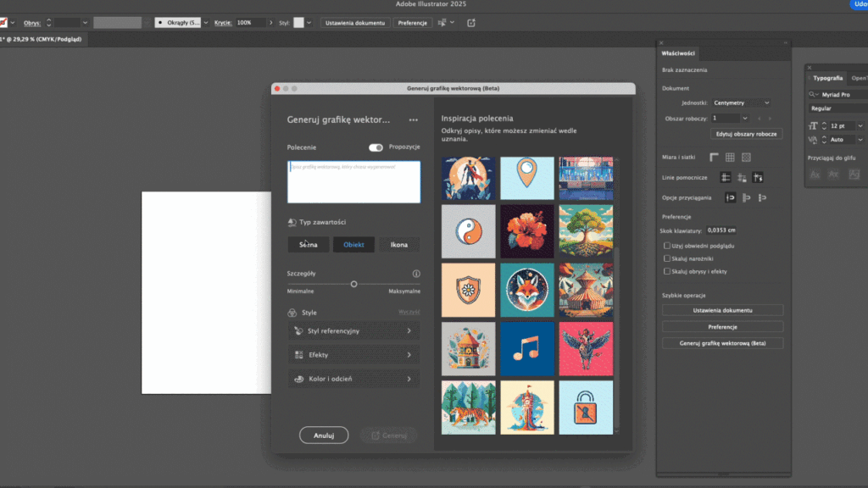Click the stroke color box in control bar
The width and height of the screenshot is (868, 488).
[x=3, y=23]
